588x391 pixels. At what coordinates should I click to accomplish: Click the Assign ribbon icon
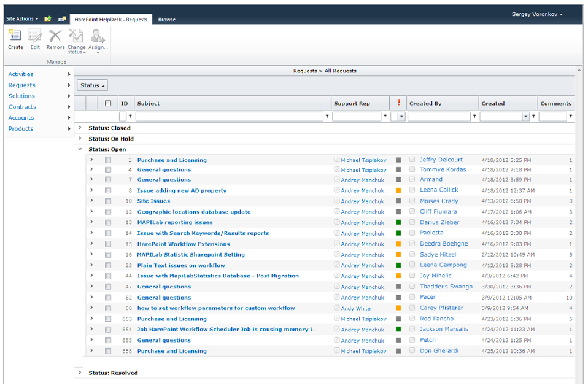98,38
